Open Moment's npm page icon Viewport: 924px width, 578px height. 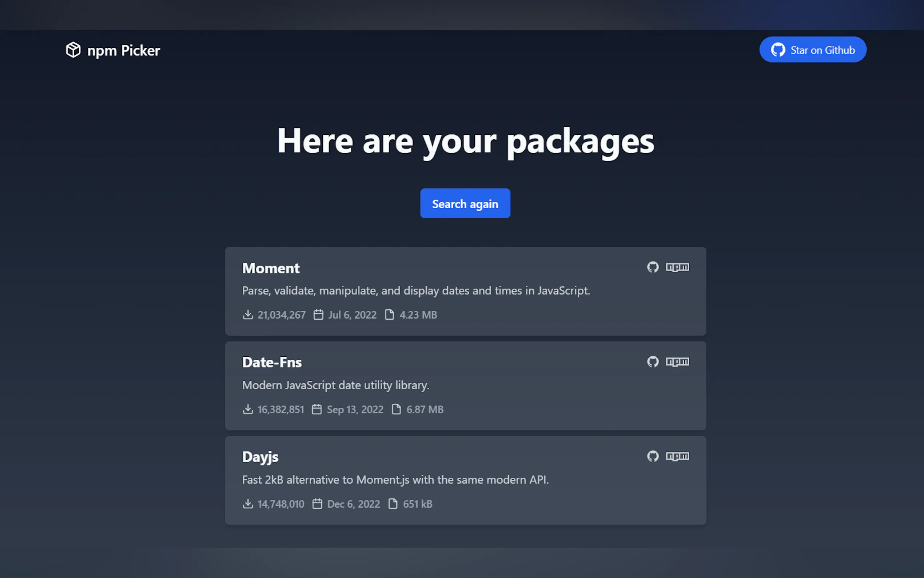(x=677, y=267)
